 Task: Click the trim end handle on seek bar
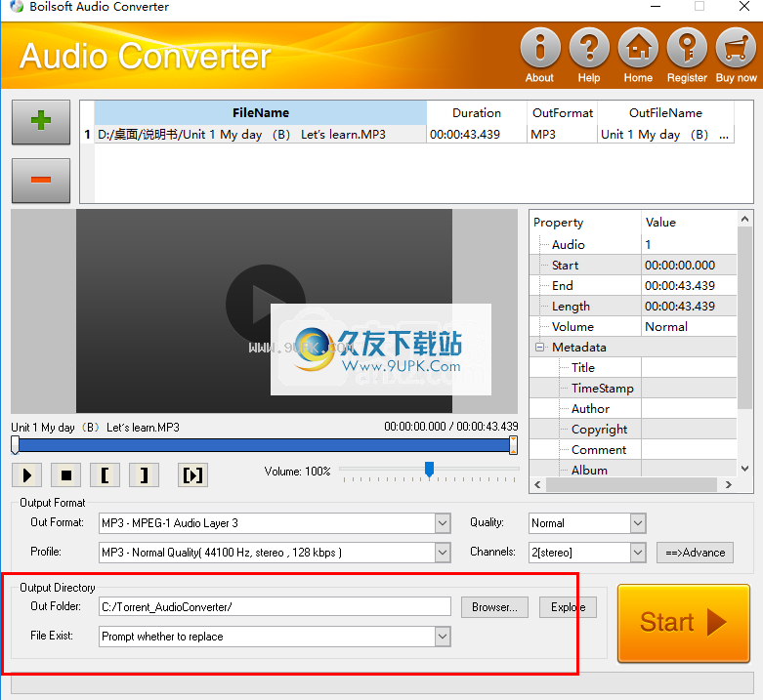513,445
